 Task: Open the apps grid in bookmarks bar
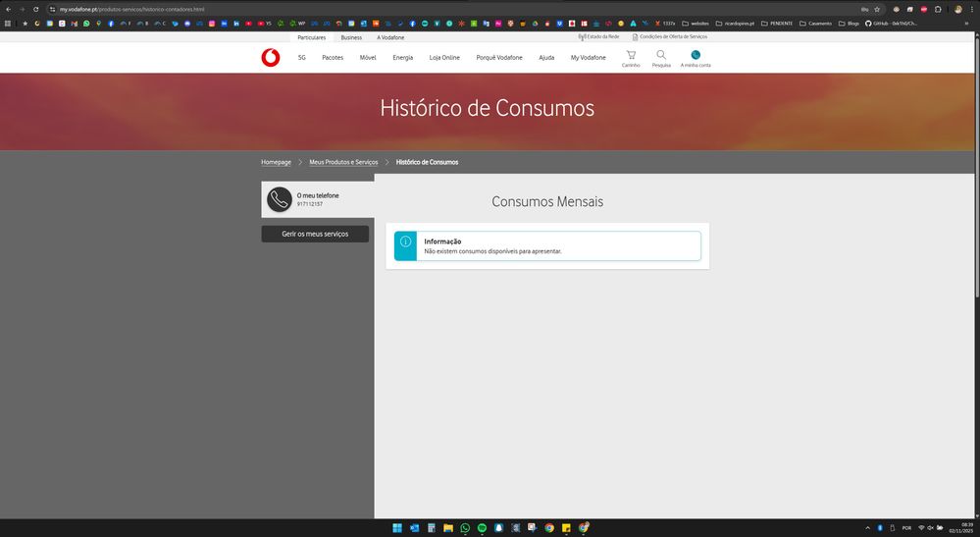[x=8, y=24]
